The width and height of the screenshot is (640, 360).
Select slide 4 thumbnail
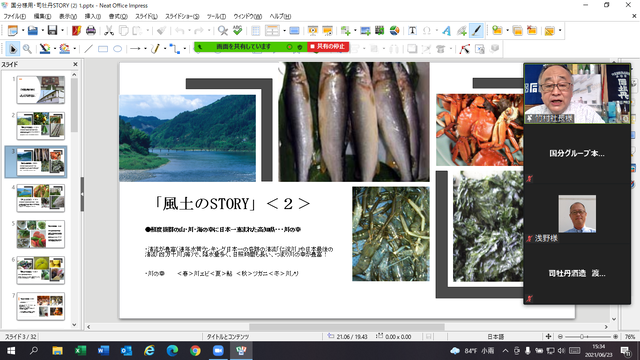point(40,198)
